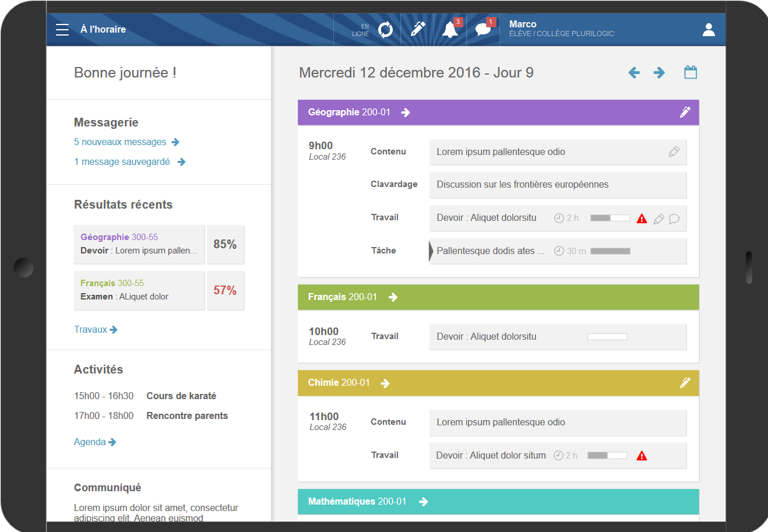Screen dimensions: 768x532
Task: Open the pencil tool in header
Action: 418,29
